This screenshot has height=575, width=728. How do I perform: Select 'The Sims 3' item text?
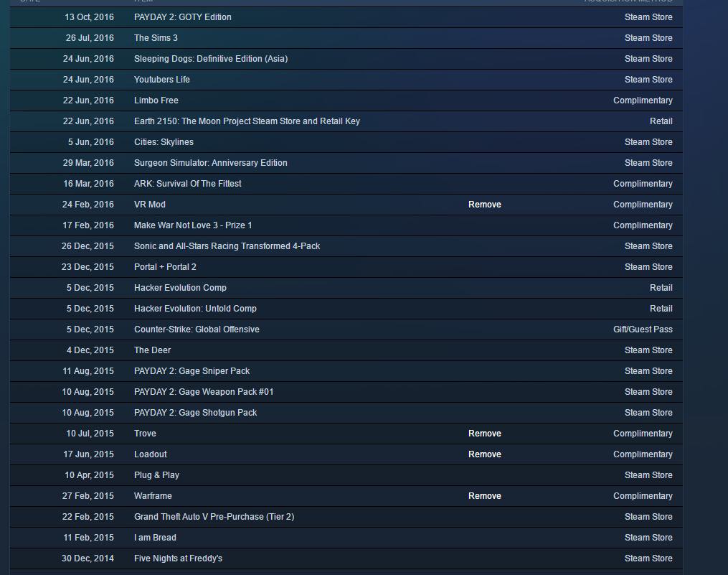156,38
